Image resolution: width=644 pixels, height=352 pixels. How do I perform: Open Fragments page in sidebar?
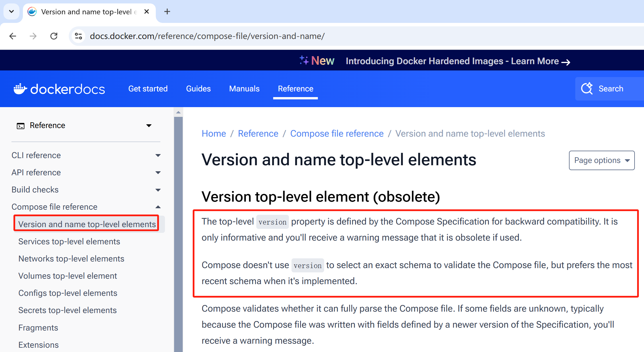[38, 328]
